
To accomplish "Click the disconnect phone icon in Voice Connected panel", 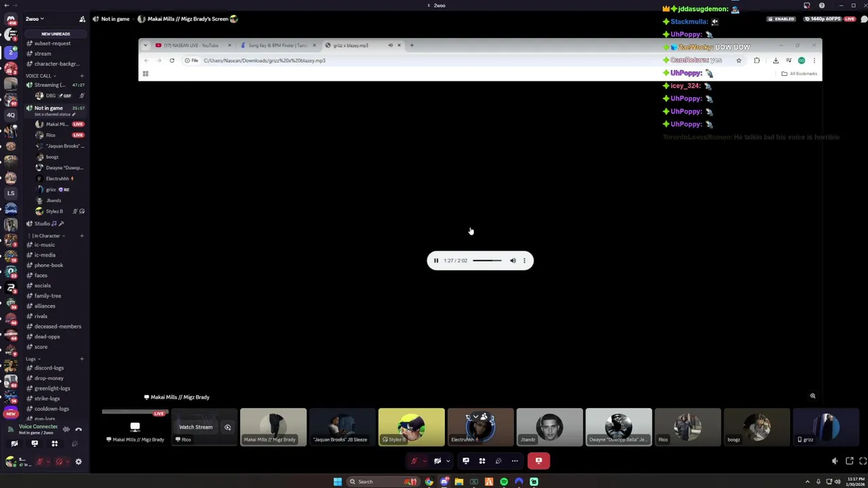I will pos(79,429).
